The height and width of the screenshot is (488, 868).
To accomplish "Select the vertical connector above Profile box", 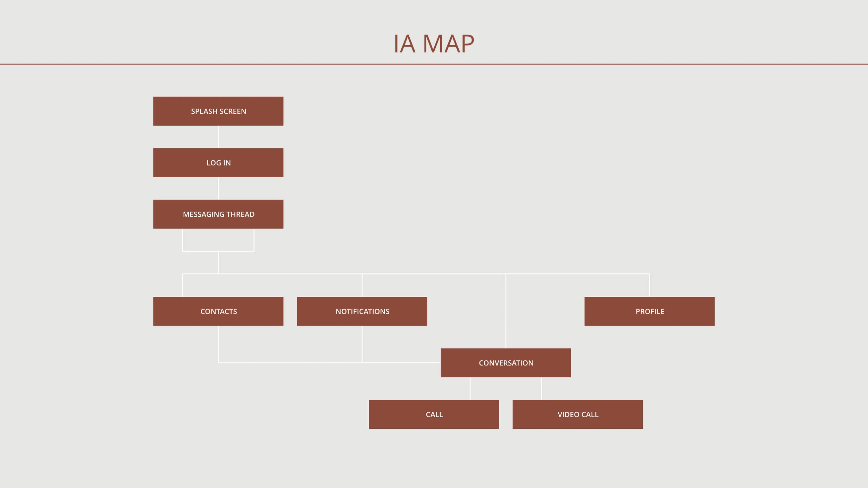I will (x=649, y=285).
